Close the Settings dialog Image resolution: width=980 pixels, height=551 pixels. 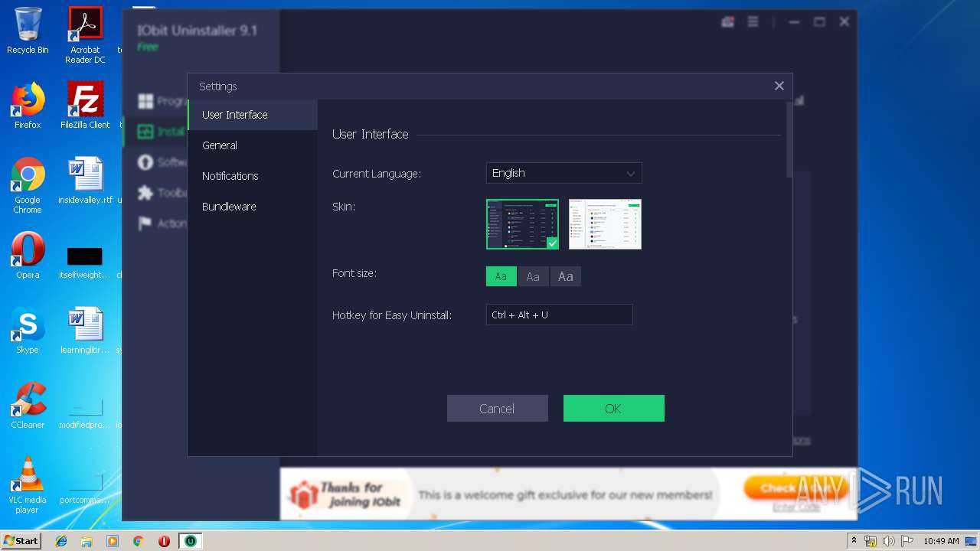coord(779,86)
